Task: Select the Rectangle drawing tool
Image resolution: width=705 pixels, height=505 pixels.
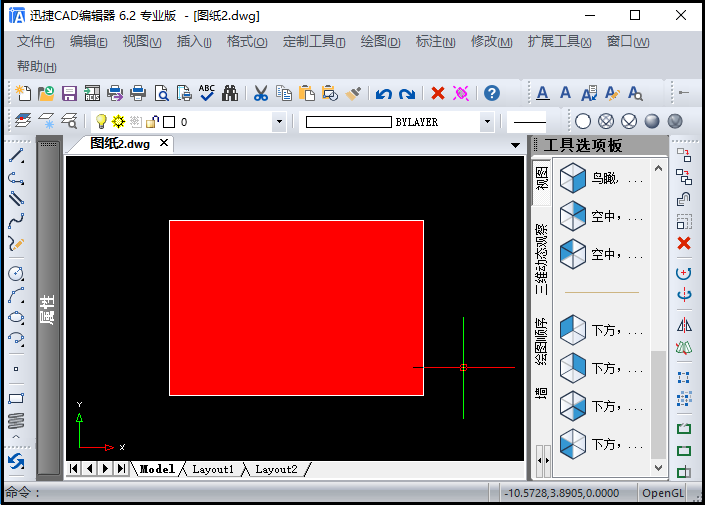Action: [x=16, y=398]
